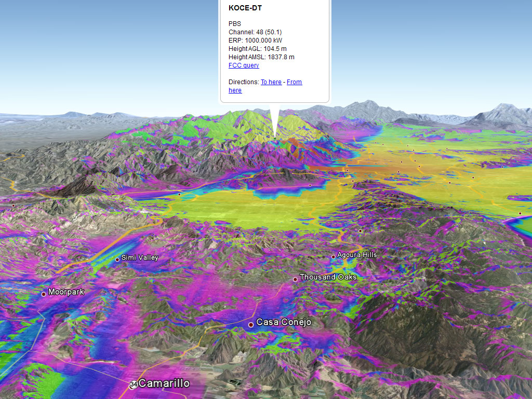The image size is (532, 399).
Task: Click the Simi Valley text label
Action: coord(140,258)
